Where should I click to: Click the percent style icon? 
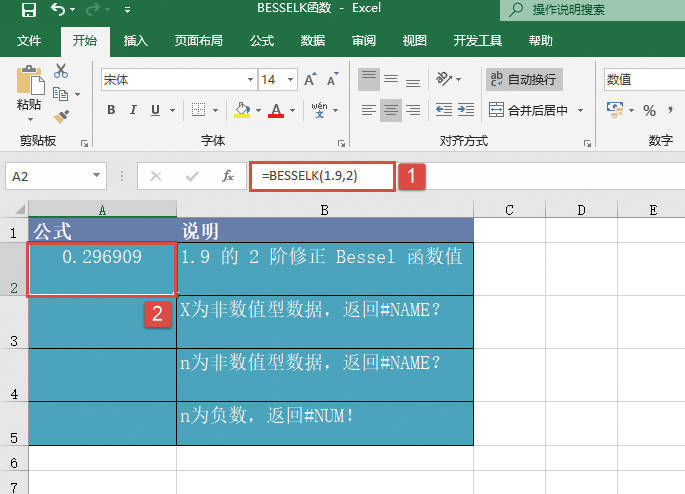[x=649, y=110]
